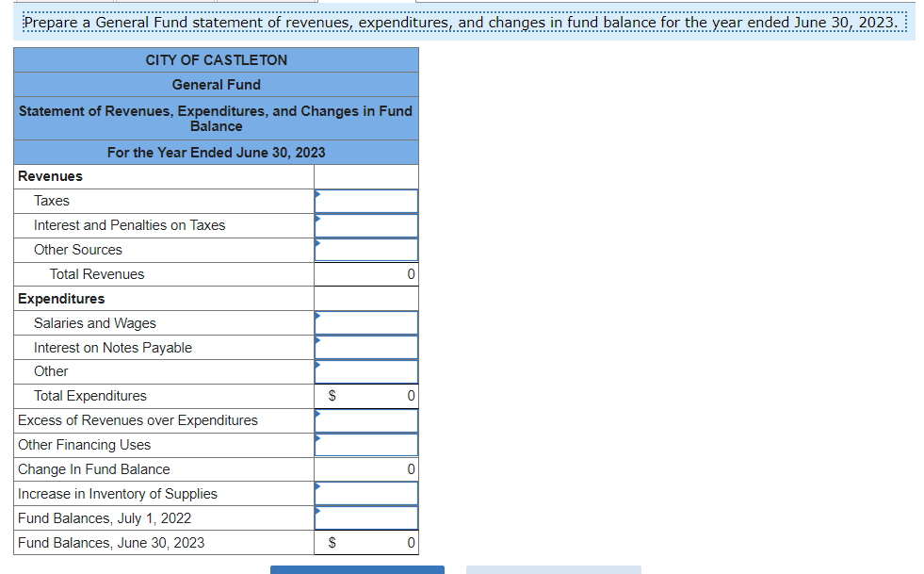The height and width of the screenshot is (574, 924).
Task: Click the Taxes revenue input field
Action: (365, 201)
